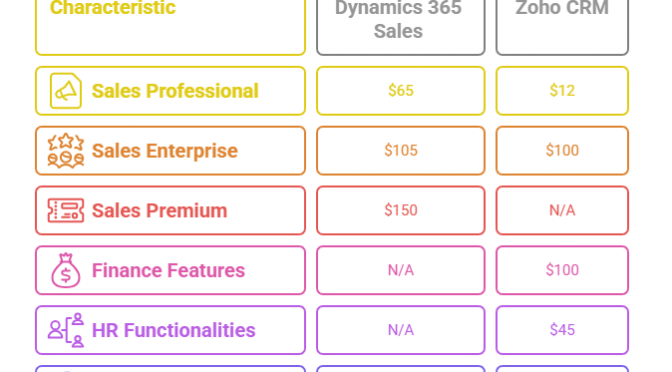Select the Sales Professional row label
This screenshot has height=372, width=672.
click(x=171, y=91)
